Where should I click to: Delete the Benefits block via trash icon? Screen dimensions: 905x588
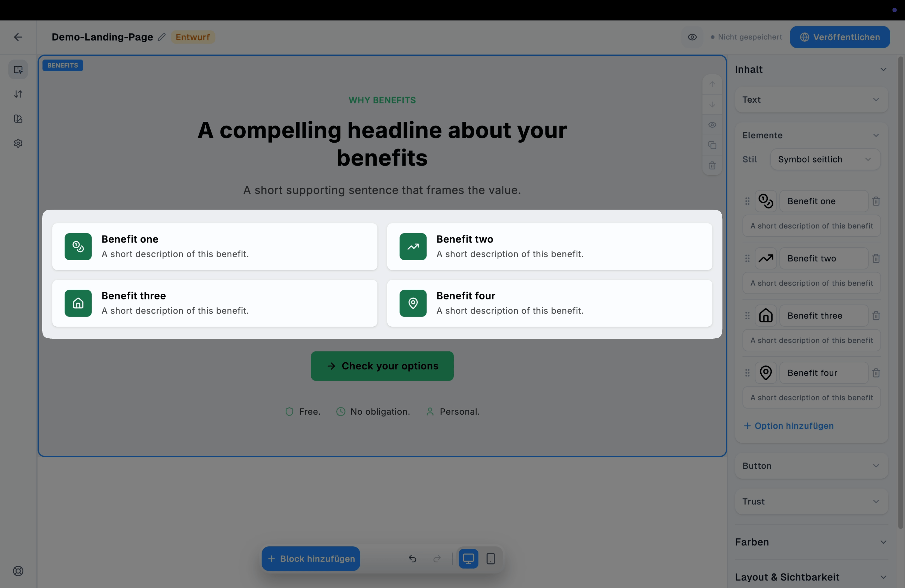[712, 165]
